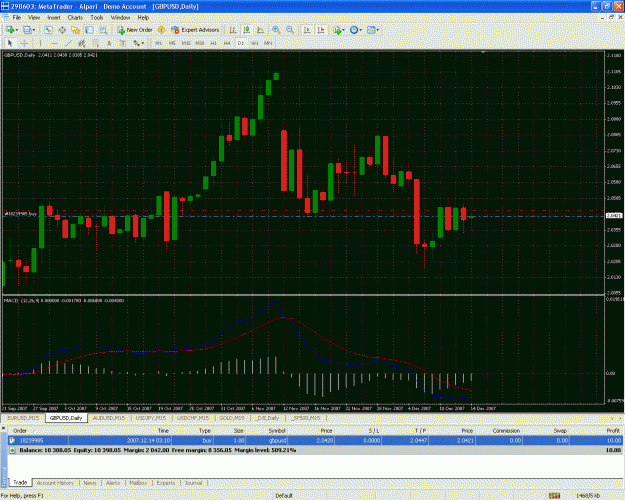Click the Periods clock icon
Screen dimensions: 625x500
click(x=354, y=30)
